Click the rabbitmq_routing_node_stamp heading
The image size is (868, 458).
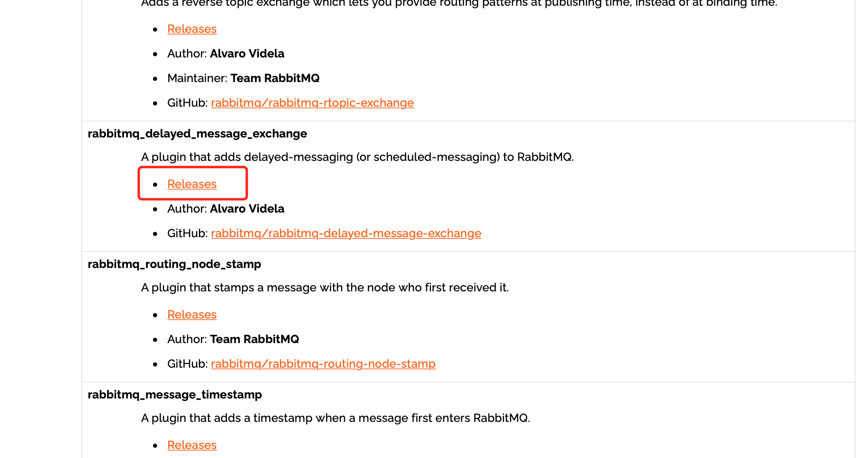click(x=174, y=264)
